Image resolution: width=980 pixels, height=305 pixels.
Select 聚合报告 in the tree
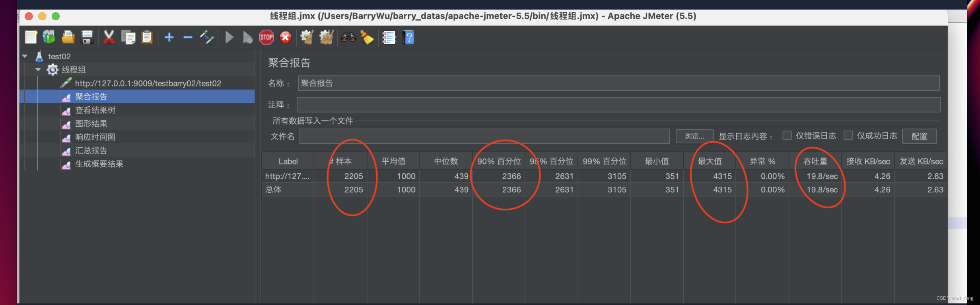91,97
